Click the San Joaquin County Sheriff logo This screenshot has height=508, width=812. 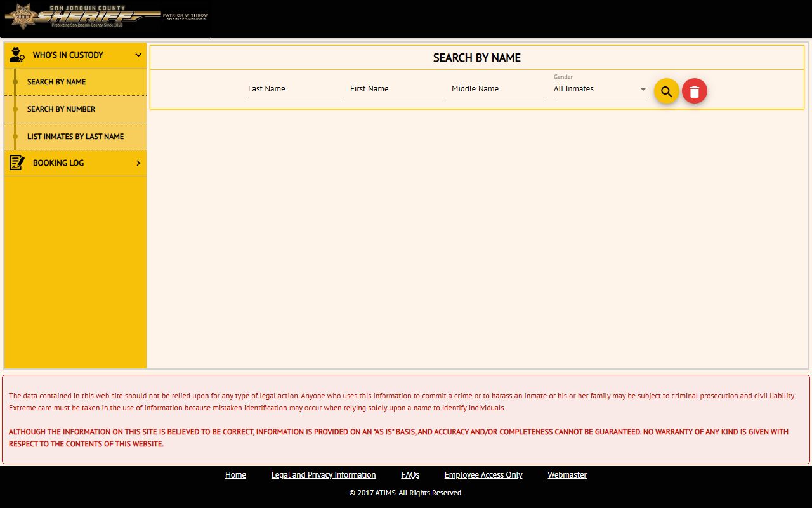pos(107,16)
